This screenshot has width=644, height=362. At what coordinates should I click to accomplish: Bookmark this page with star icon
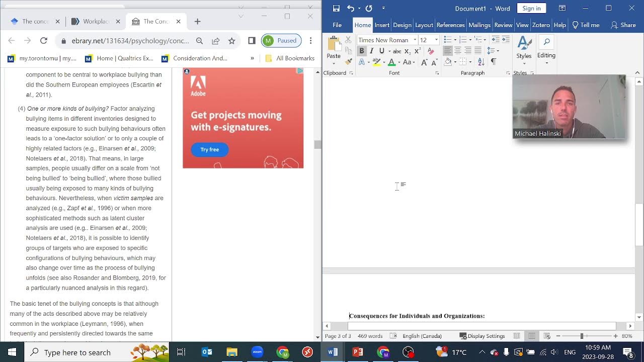click(x=231, y=41)
